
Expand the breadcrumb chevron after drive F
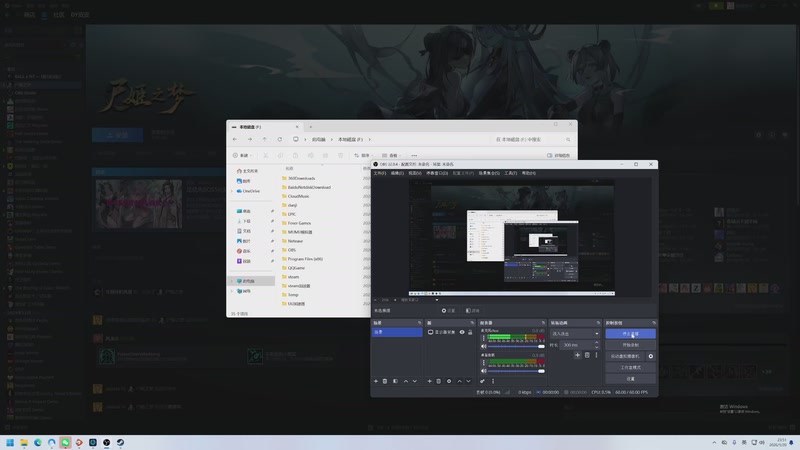[369, 139]
